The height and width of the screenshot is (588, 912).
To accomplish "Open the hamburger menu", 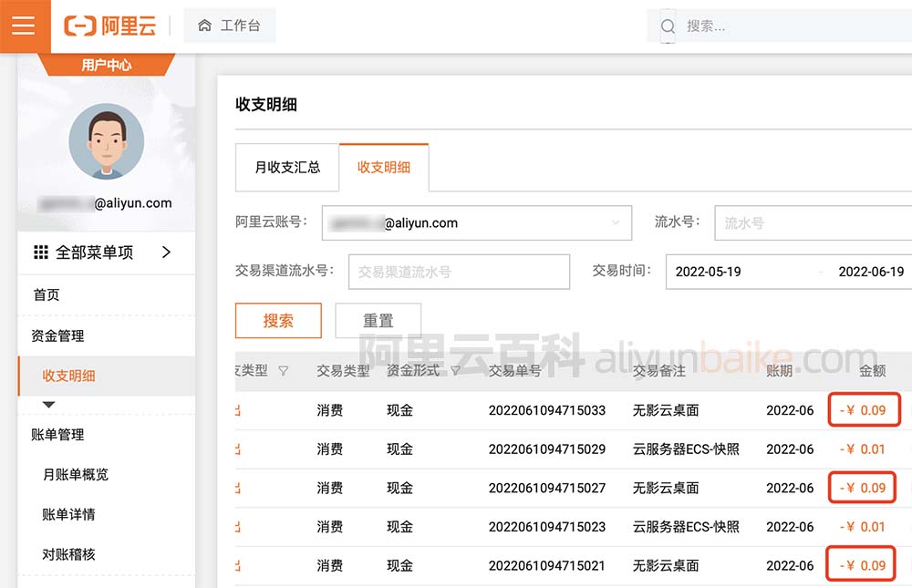I will tap(24, 26).
